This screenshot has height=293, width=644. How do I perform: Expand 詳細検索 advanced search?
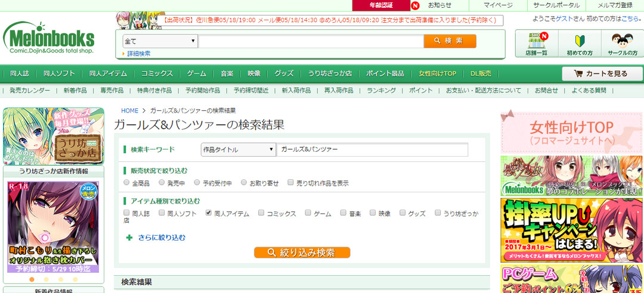(138, 54)
